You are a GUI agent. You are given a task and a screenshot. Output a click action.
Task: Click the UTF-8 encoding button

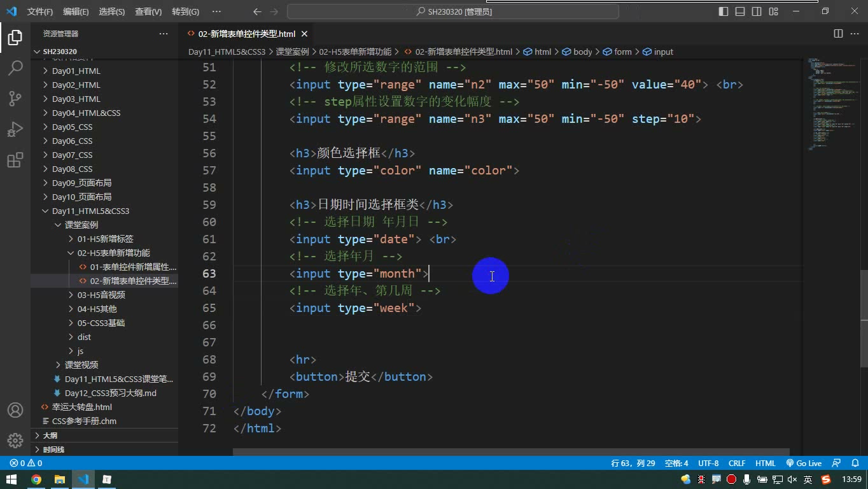pyautogui.click(x=708, y=464)
